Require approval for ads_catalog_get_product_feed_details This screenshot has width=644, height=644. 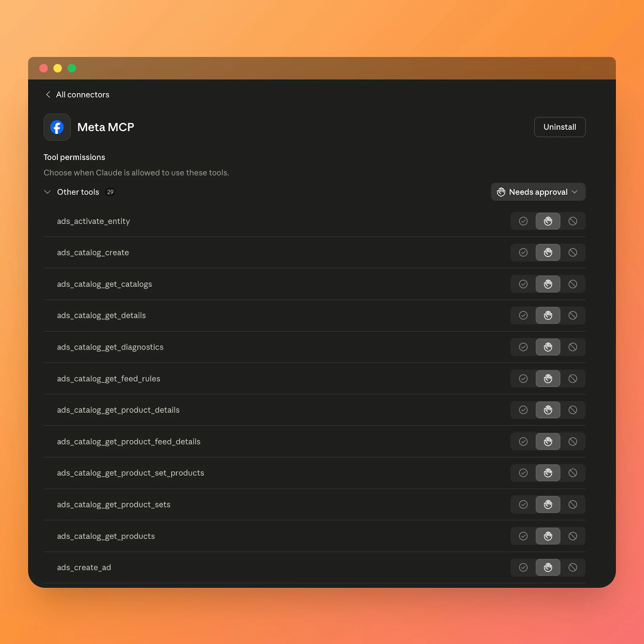coord(548,442)
